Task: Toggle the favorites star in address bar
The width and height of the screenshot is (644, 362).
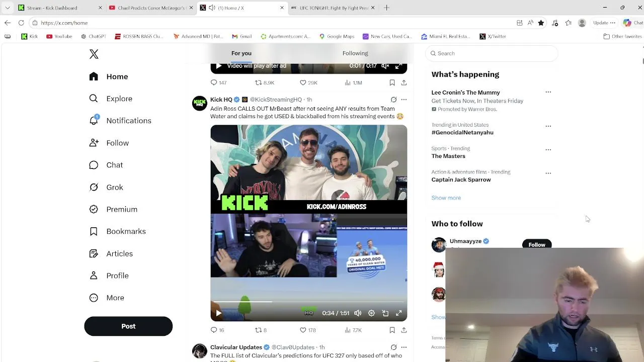Action: 541,23
